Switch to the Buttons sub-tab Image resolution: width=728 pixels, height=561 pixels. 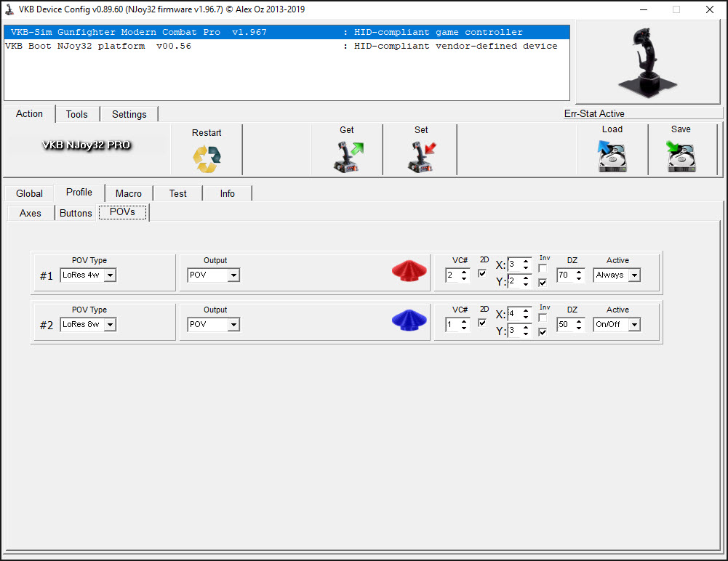pyautogui.click(x=76, y=213)
